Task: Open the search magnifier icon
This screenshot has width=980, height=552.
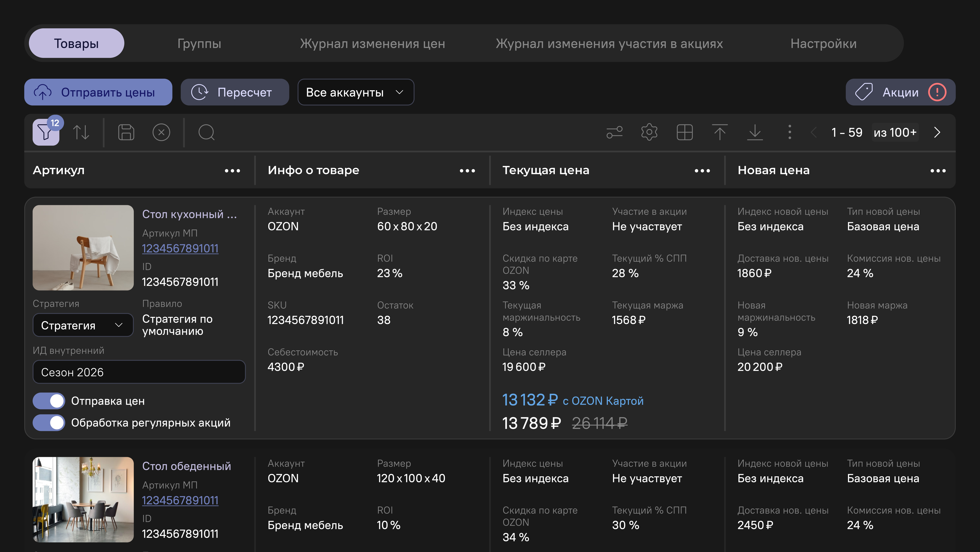Action: pos(207,132)
